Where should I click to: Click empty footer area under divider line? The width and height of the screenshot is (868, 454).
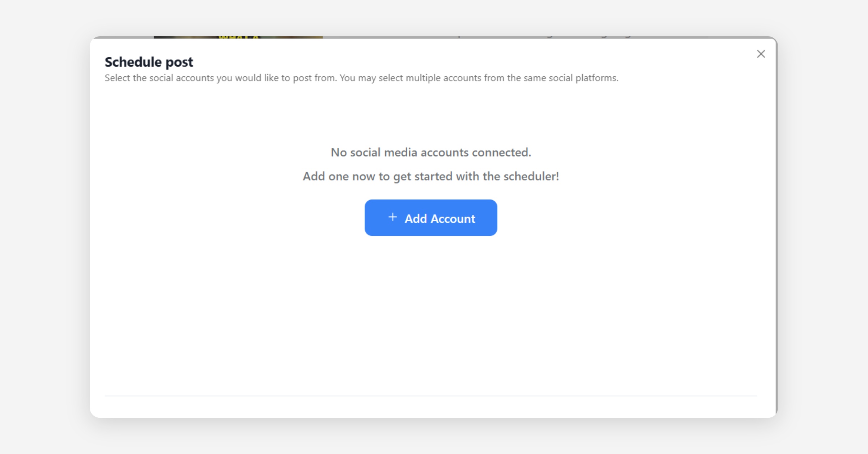pyautogui.click(x=430, y=407)
